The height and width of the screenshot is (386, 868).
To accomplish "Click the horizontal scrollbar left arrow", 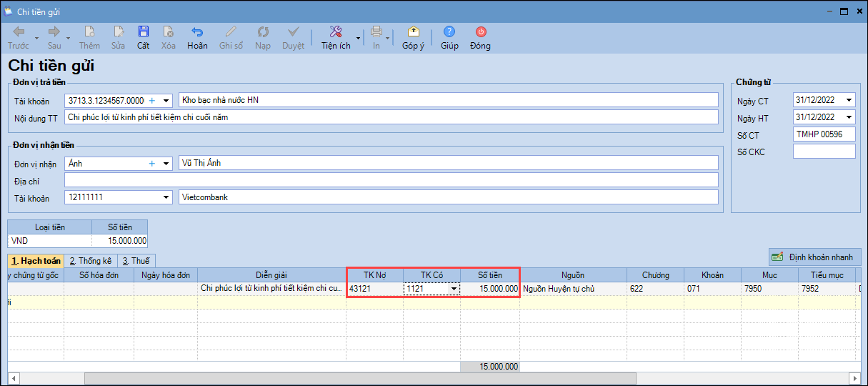I will tap(14, 378).
